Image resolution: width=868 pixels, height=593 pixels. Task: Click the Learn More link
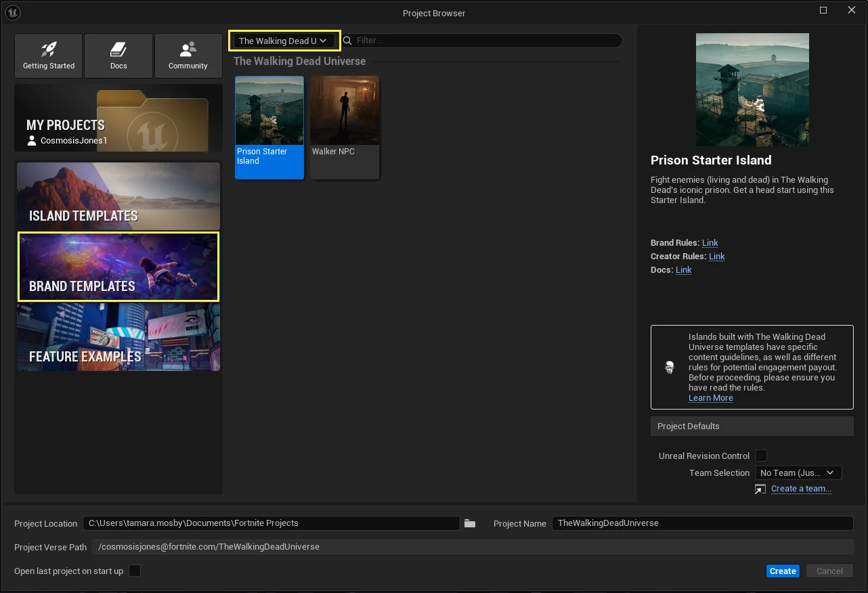click(711, 398)
